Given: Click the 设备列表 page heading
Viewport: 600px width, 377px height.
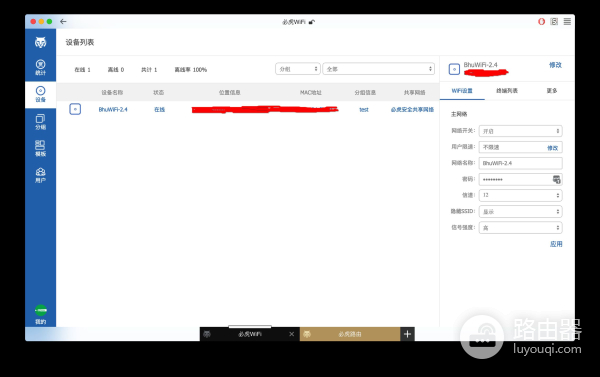Looking at the screenshot, I should pos(80,42).
